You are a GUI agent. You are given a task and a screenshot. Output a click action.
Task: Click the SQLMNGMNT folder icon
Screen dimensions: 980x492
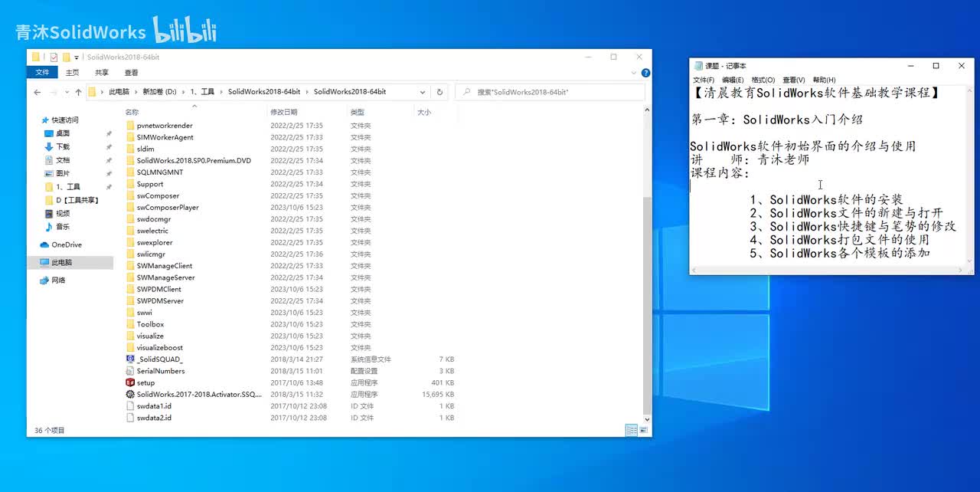coord(130,172)
